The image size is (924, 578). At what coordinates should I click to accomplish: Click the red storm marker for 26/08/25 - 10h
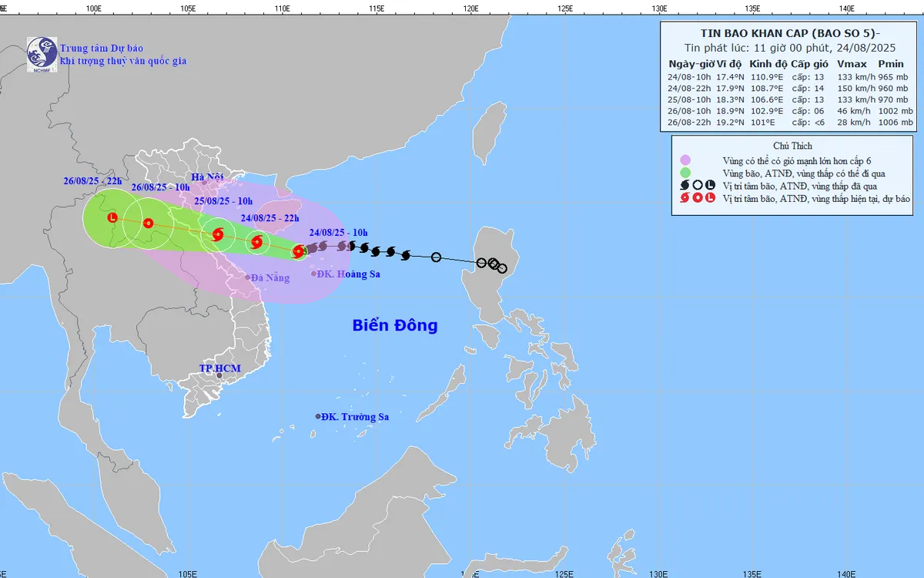(x=148, y=224)
